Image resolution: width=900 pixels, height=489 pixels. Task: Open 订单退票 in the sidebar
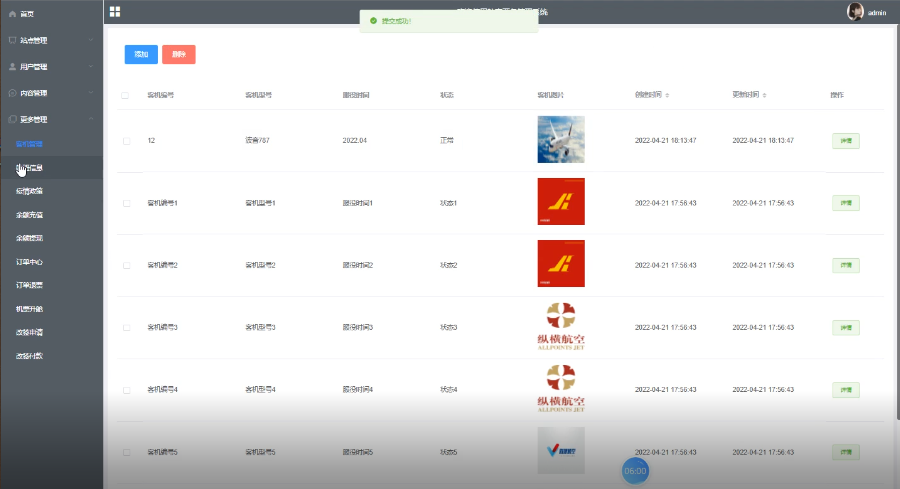pyautogui.click(x=51, y=285)
